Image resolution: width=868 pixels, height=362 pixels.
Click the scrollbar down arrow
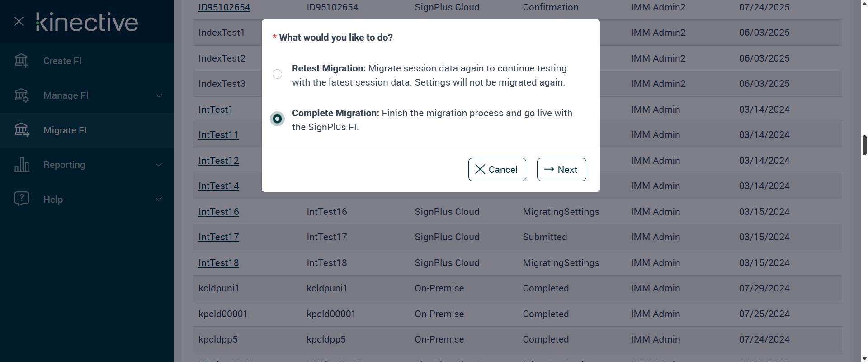click(864, 358)
